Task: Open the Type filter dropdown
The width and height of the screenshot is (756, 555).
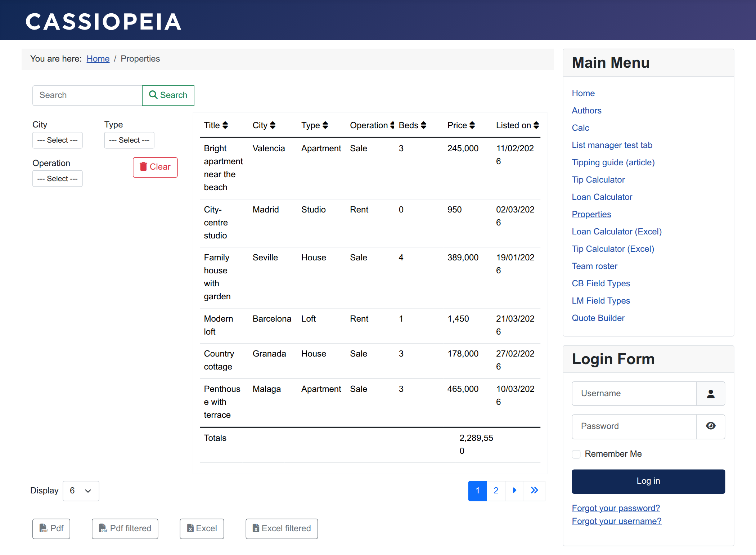Action: pos(129,140)
